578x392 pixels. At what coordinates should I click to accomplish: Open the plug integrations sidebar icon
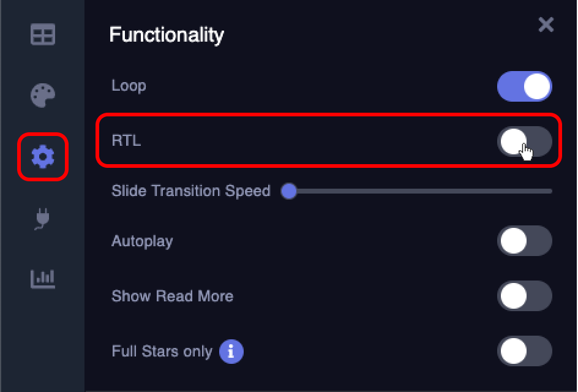pos(42,219)
